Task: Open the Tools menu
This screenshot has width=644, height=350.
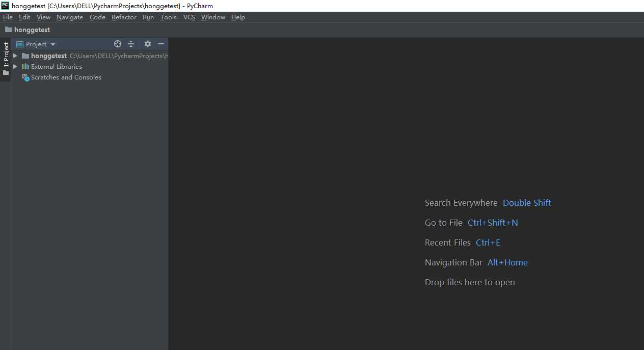Action: click(x=169, y=17)
